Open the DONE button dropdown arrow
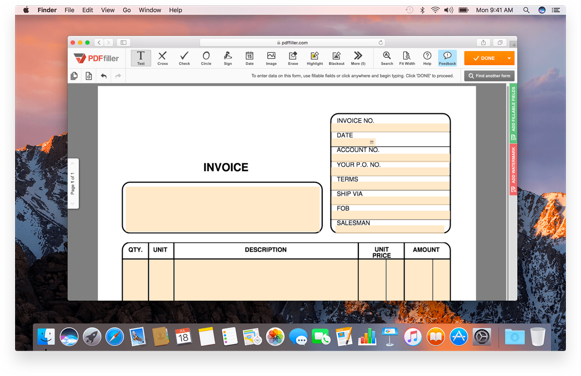 pos(509,58)
